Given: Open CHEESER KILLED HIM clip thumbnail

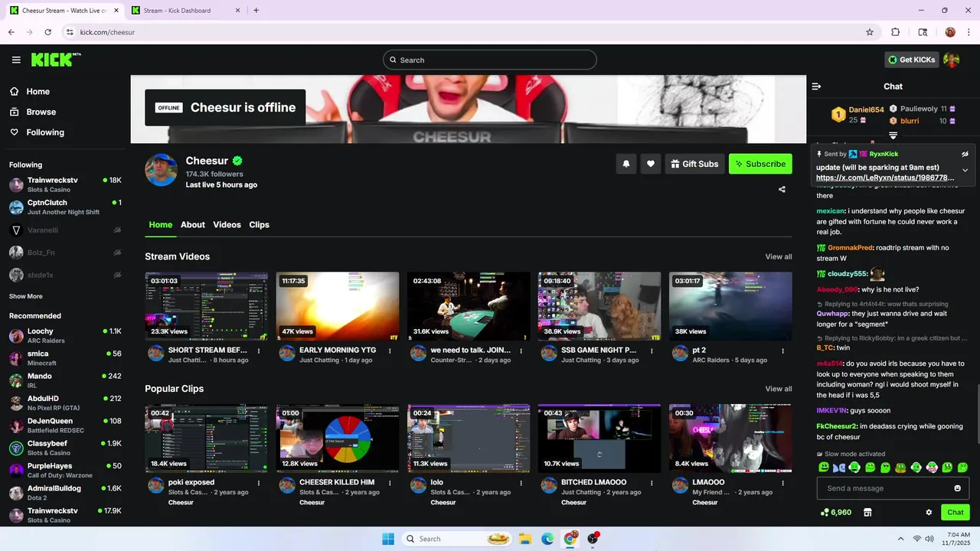Looking at the screenshot, I should [x=338, y=439].
